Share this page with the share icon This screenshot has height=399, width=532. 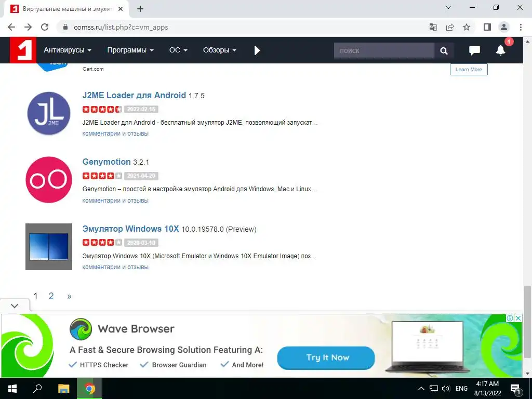coord(450,27)
